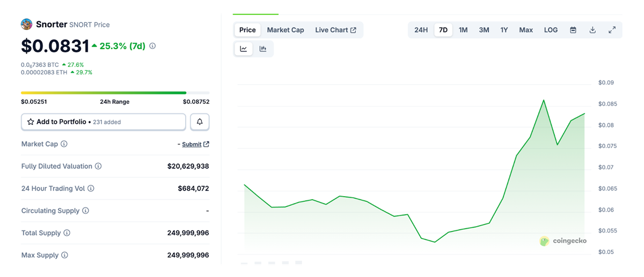Click the $0.09 y-axis label
The height and width of the screenshot is (277, 644).
coord(606,83)
